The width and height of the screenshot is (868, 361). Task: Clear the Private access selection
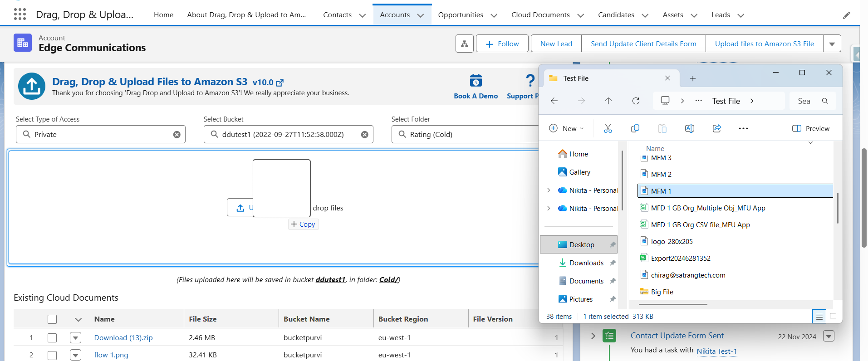coord(177,135)
